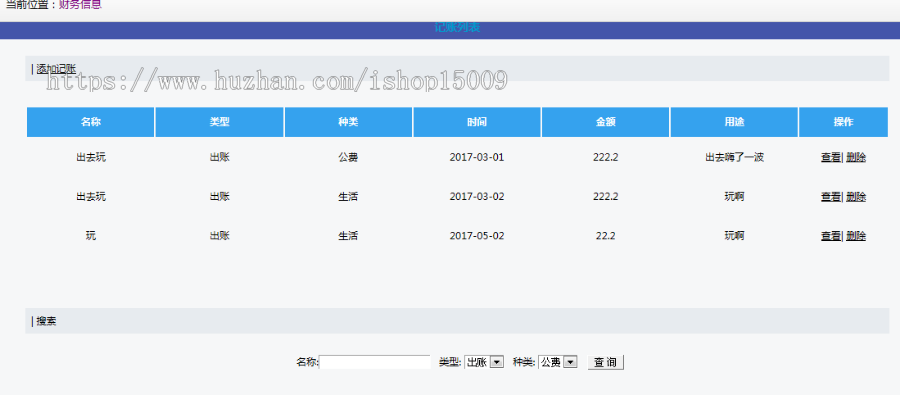Screen dimensions: 900x395
Task: Click 出去玩 name in the 2017-03-02 row
Action: coord(91,196)
